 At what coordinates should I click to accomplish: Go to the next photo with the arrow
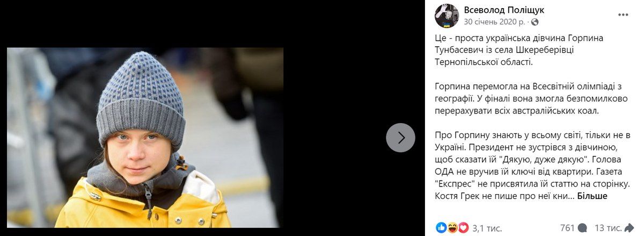tap(400, 138)
